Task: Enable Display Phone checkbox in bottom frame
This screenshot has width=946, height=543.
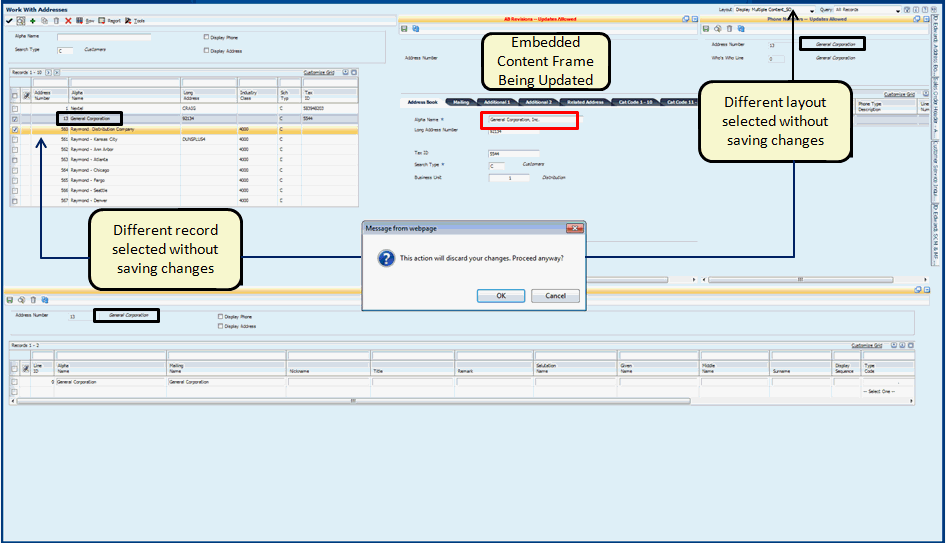Action: [x=220, y=316]
